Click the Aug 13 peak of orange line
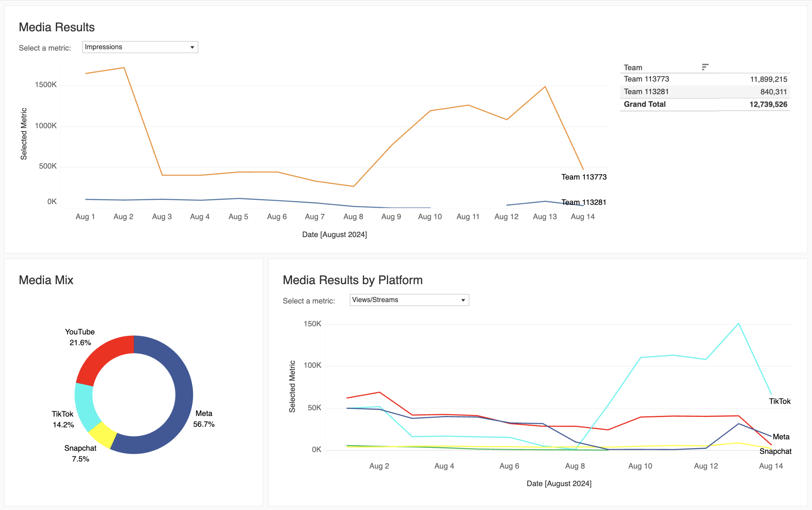 (x=545, y=87)
